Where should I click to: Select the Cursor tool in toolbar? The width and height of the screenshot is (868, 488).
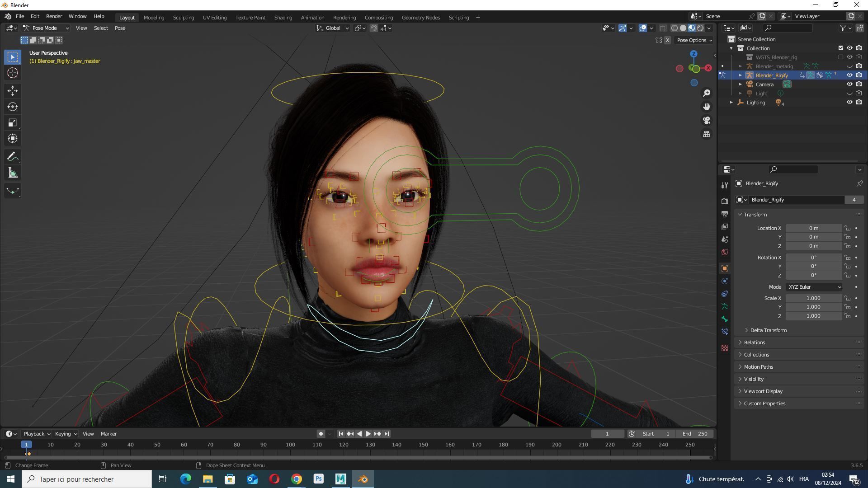(x=13, y=73)
